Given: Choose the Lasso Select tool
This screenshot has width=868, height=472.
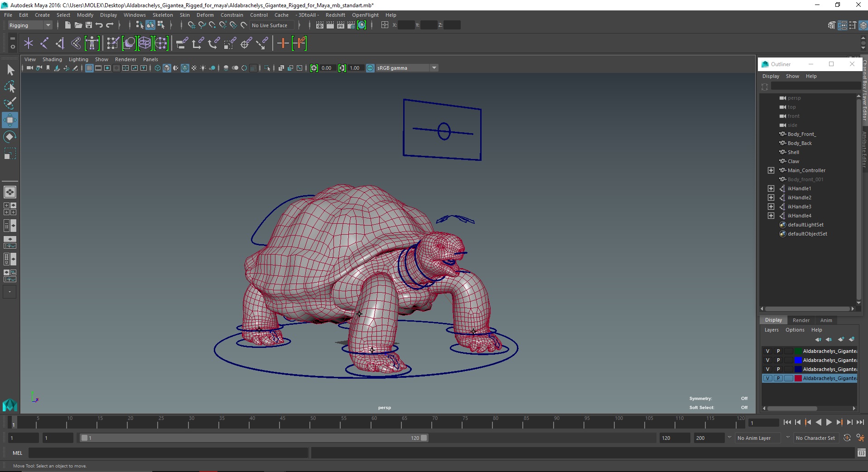Looking at the screenshot, I should pyautogui.click(x=10, y=87).
